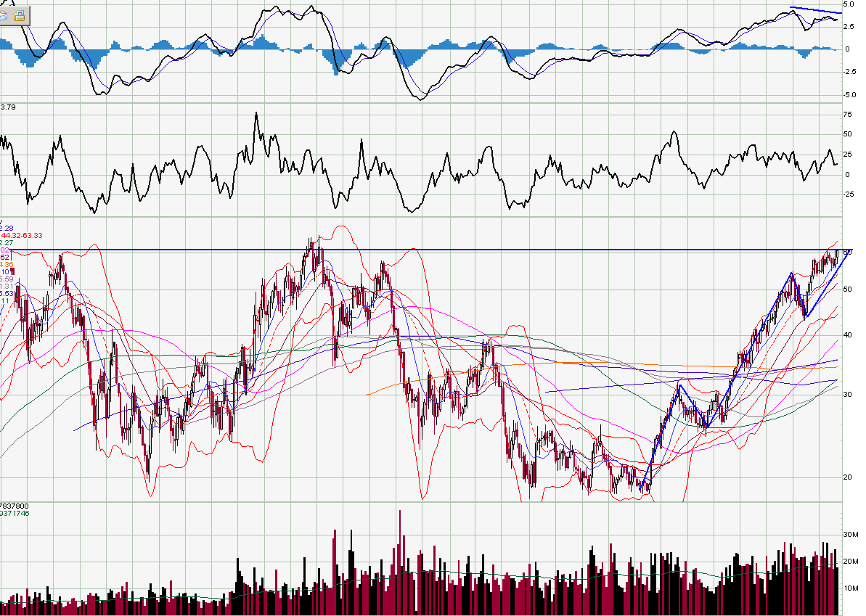866x616 pixels.
Task: Click the save chart image folder icon
Action: coord(20,15)
